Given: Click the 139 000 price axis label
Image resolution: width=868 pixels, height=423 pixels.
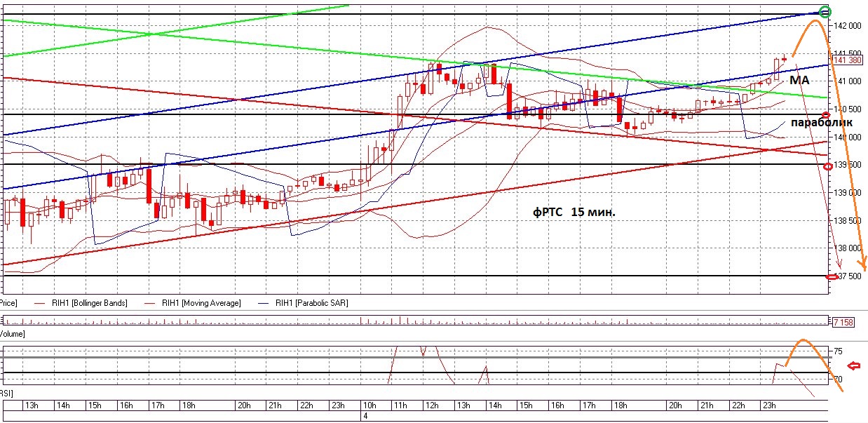Looking at the screenshot, I should click(847, 193).
